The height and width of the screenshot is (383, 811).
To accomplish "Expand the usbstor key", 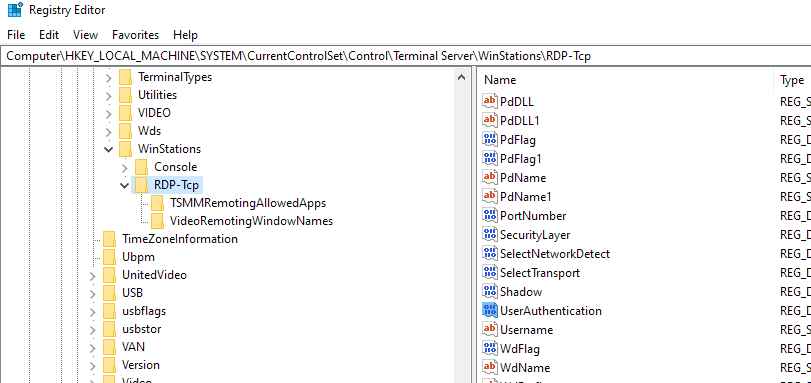I will [93, 330].
